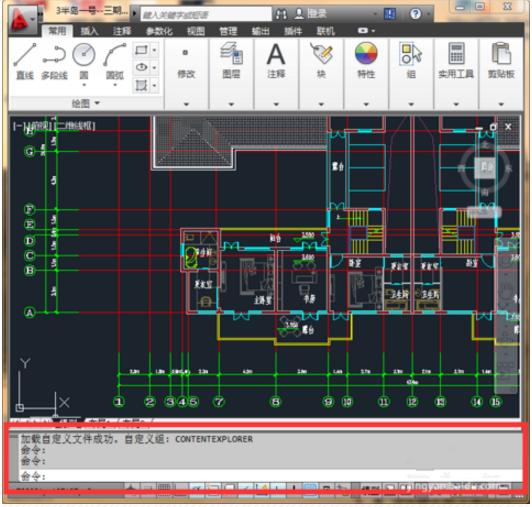Open the help question mark button
The height and width of the screenshot is (507, 532).
pos(415,14)
